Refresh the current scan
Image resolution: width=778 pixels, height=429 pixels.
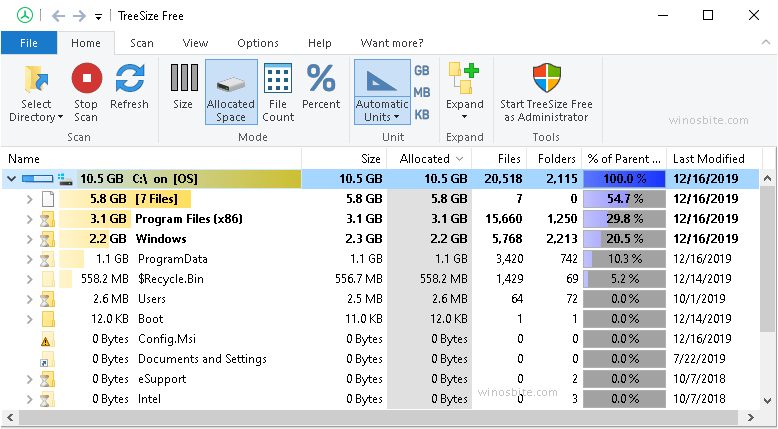point(130,87)
